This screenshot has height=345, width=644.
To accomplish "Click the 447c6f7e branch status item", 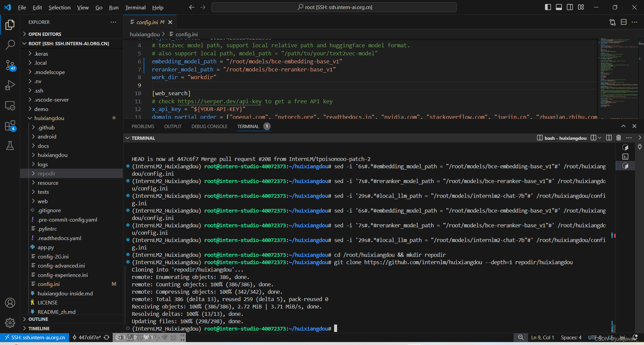I will click(x=87, y=337).
